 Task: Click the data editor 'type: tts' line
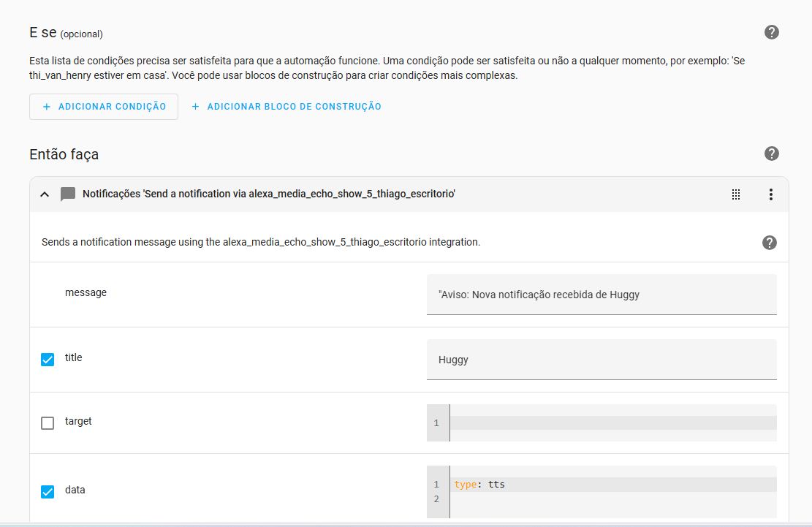click(x=613, y=485)
